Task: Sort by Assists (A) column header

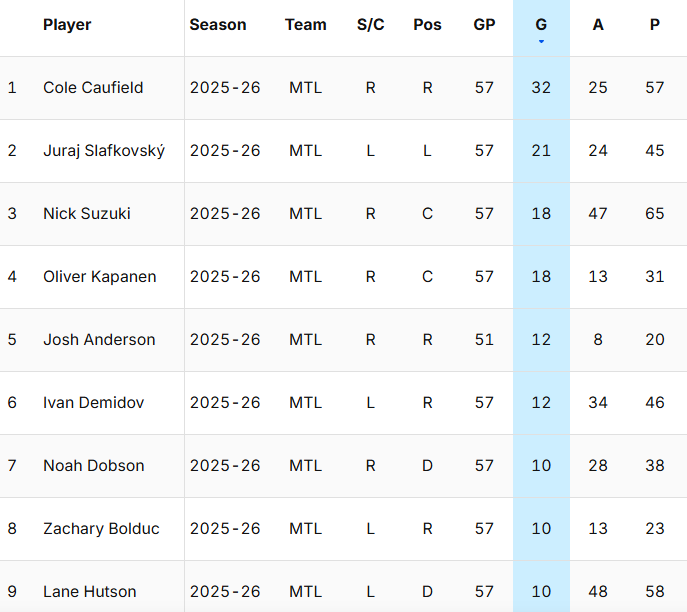Action: 598,24
